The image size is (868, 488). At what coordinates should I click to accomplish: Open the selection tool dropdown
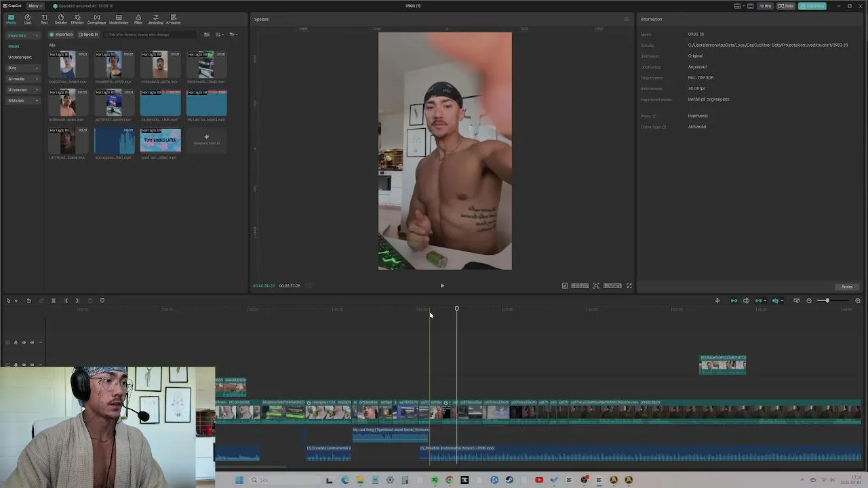(x=16, y=301)
